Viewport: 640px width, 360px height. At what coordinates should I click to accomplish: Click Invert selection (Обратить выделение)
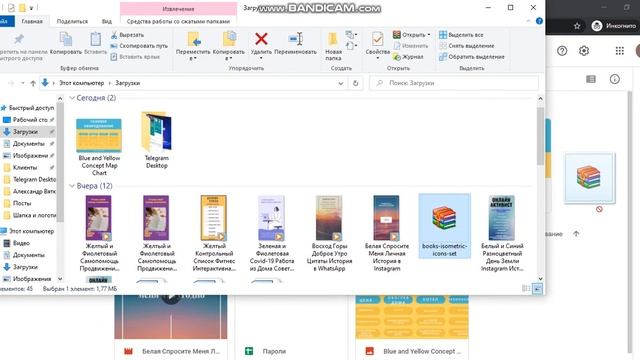pyautogui.click(x=472, y=57)
